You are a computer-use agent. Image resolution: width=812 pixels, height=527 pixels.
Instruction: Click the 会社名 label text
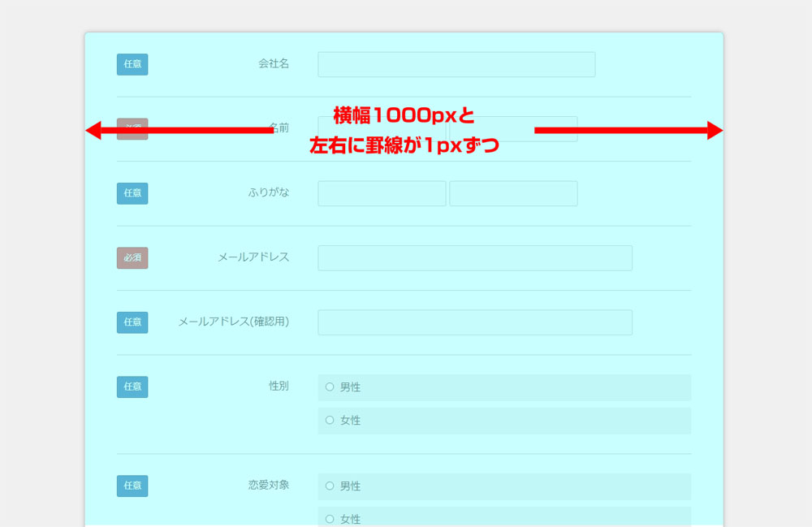274,63
